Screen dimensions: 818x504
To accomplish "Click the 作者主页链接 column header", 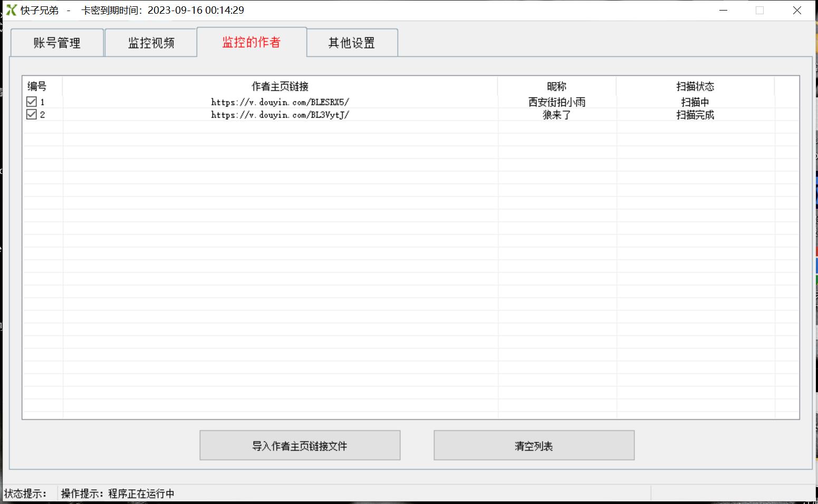I will point(280,86).
